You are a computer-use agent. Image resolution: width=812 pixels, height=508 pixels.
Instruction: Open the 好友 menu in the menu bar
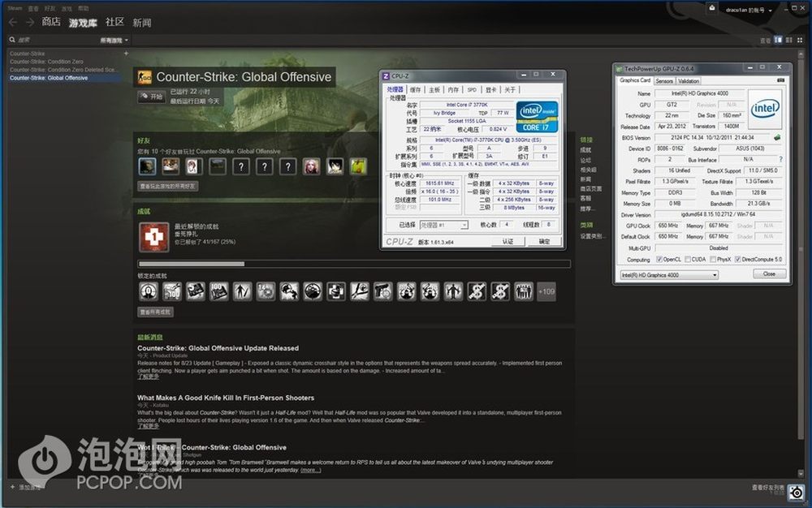click(x=50, y=8)
